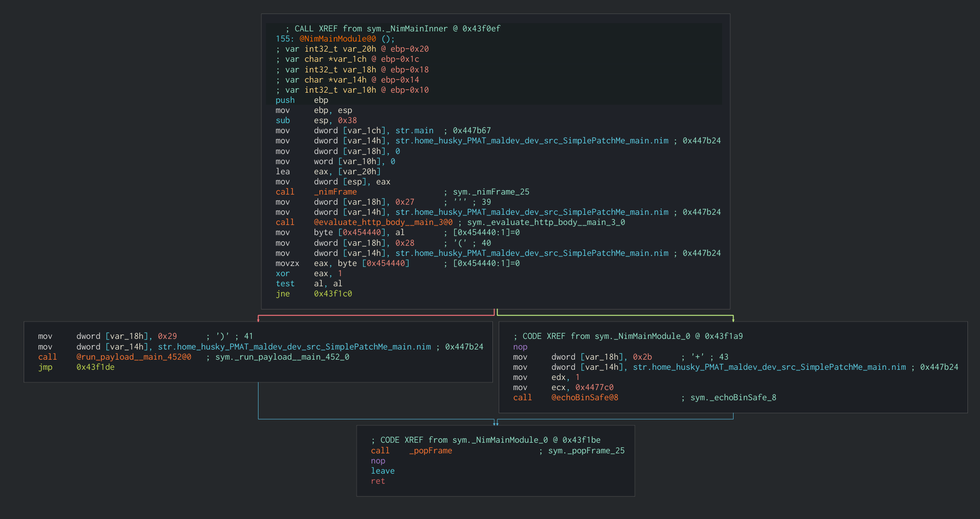Click the leave instruction
The width and height of the screenshot is (980, 519).
tap(382, 471)
